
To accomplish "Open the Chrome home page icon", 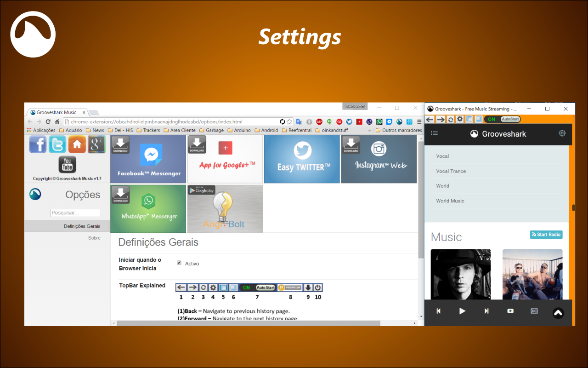I will tap(57, 122).
